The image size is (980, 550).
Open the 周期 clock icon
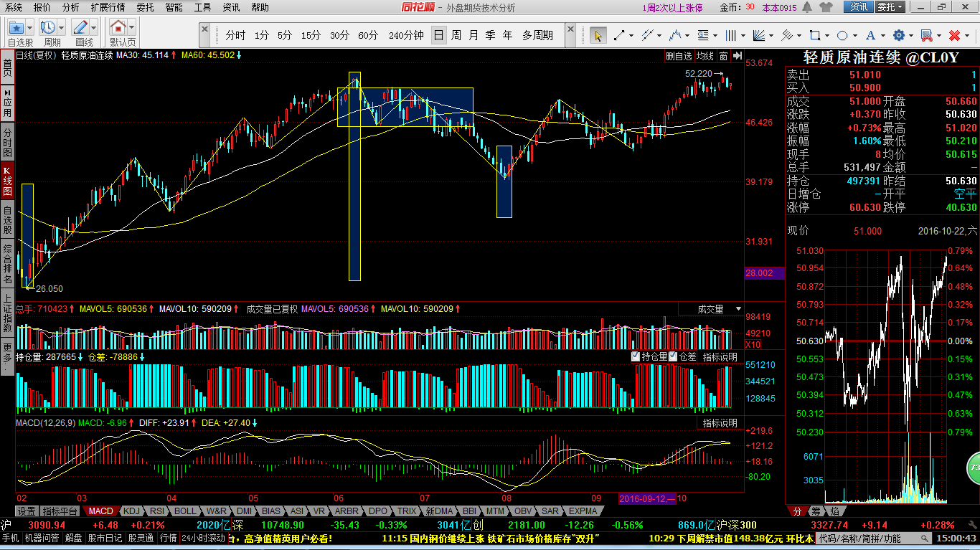[x=48, y=28]
